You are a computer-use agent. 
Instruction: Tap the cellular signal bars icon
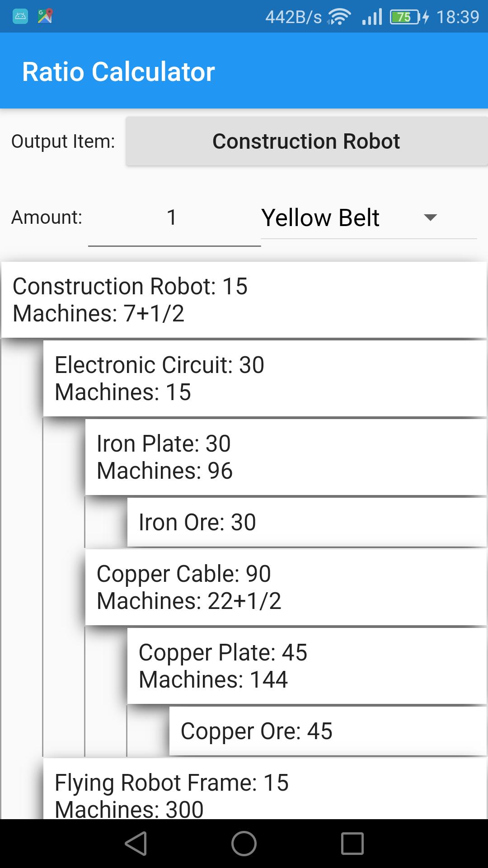pos(372,17)
